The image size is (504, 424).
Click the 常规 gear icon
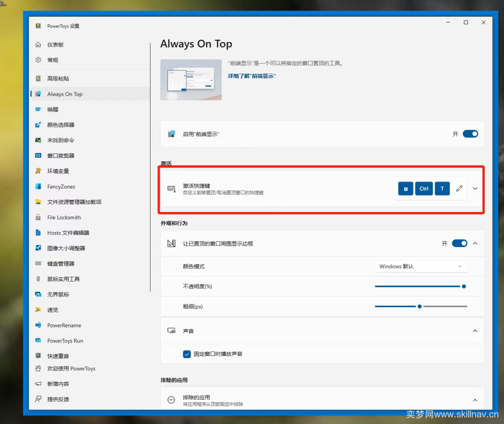click(x=38, y=60)
